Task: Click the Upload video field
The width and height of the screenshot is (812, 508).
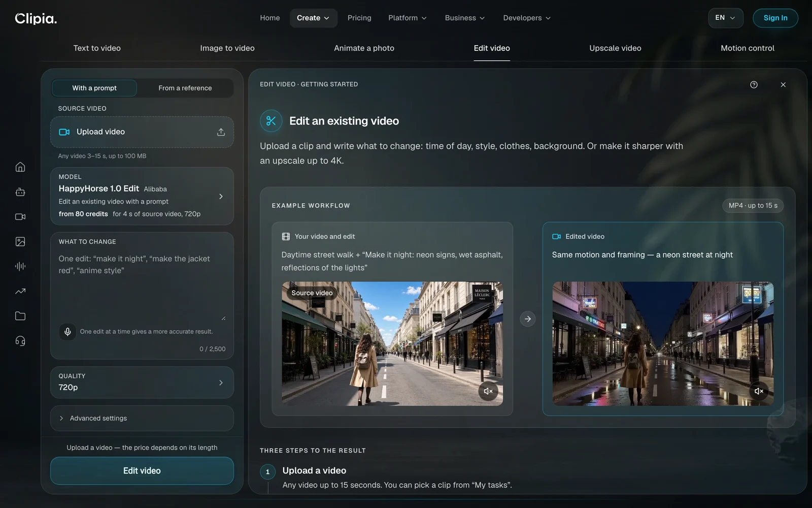Action: click(142, 132)
